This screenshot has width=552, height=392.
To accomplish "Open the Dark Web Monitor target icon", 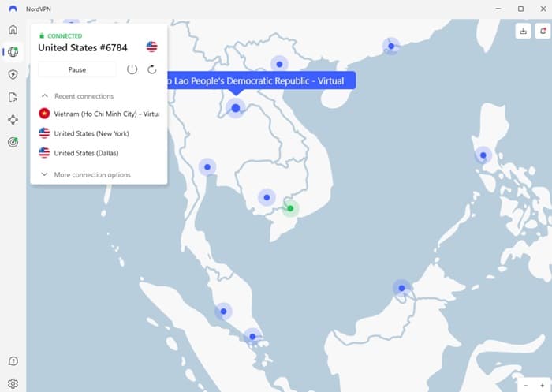I will pos(13,142).
